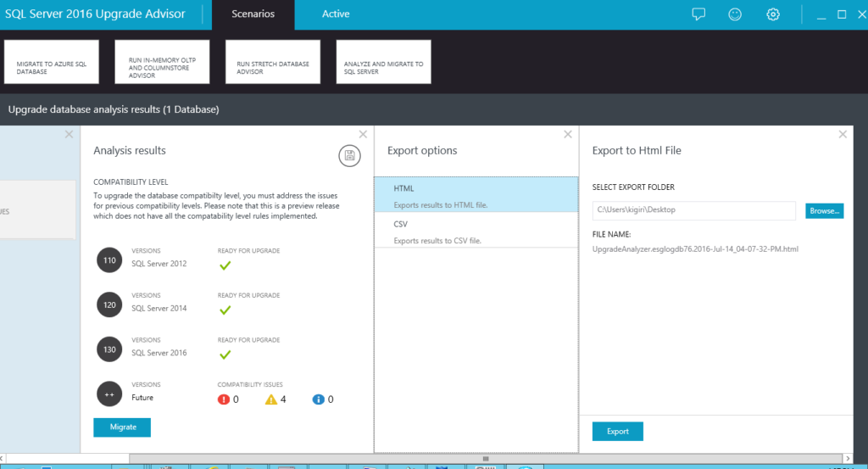Click the Export to Html File heading
This screenshot has height=469, width=868.
point(637,151)
